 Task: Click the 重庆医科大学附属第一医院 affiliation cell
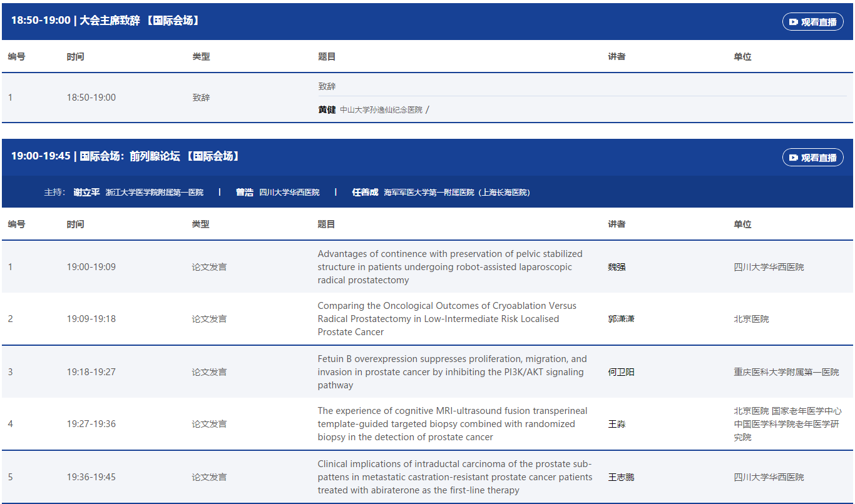click(x=786, y=372)
